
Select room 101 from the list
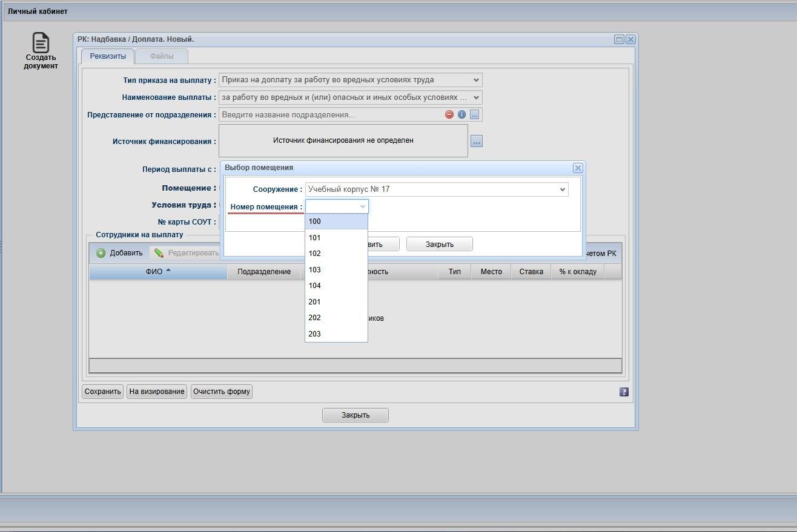click(x=336, y=238)
